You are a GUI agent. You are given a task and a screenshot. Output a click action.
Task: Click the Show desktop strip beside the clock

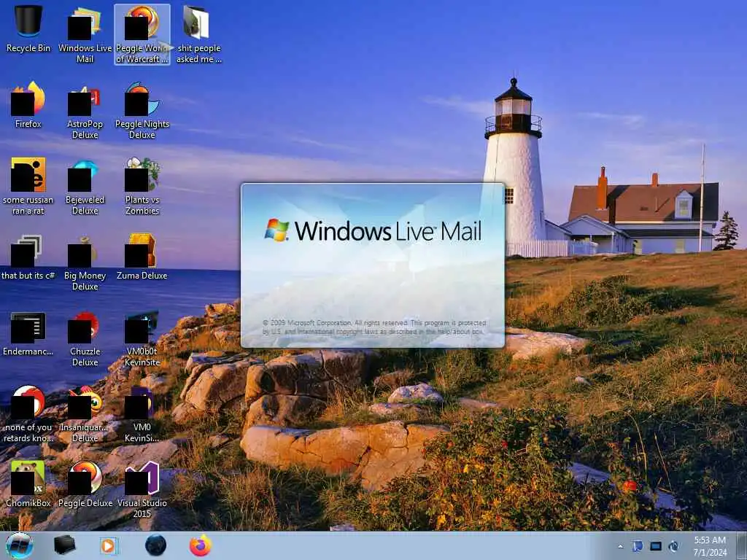coord(742,545)
